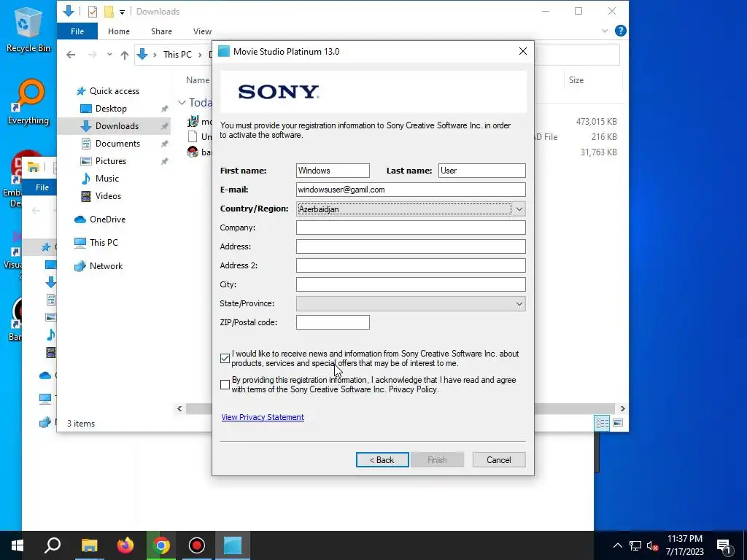
Task: Open the Everything search desktop icon
Action: (28, 101)
